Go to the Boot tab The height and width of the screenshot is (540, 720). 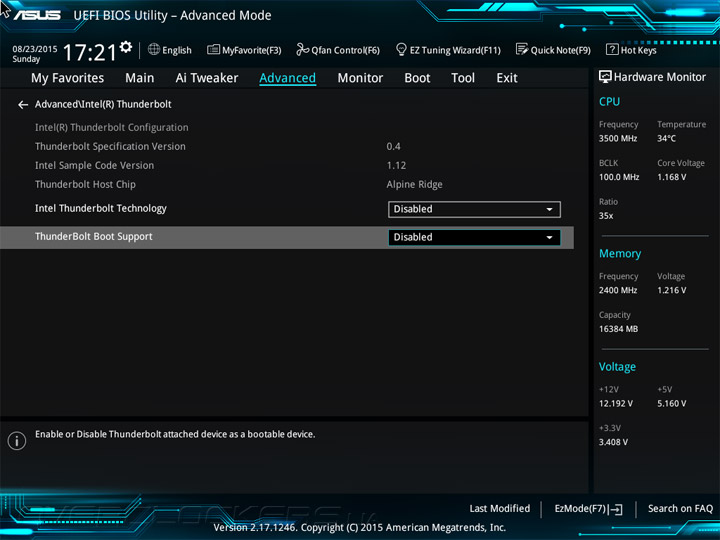click(417, 78)
